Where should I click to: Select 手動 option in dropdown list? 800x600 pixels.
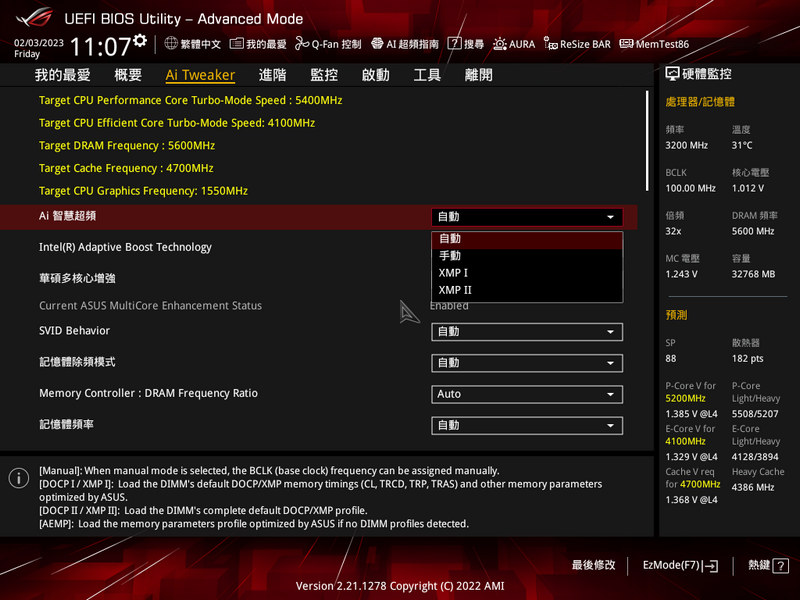click(527, 256)
